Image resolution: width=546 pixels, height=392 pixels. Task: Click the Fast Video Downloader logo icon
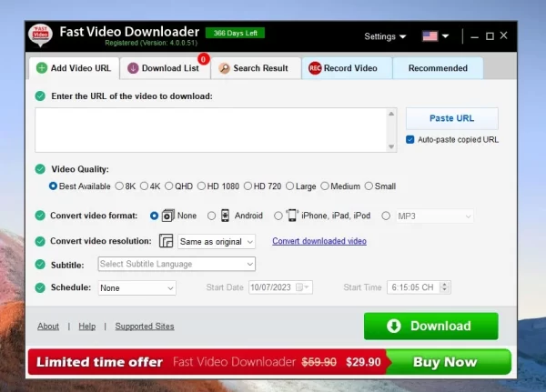pyautogui.click(x=40, y=35)
